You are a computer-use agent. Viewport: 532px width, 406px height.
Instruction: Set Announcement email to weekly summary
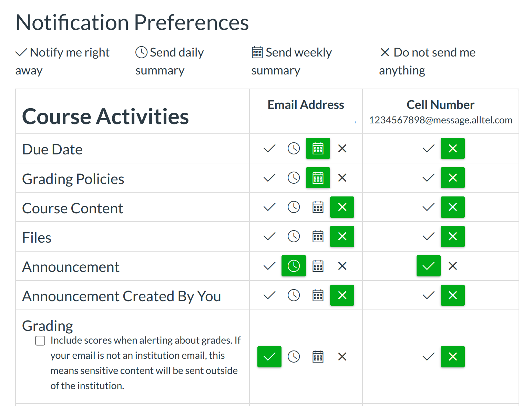(x=318, y=266)
